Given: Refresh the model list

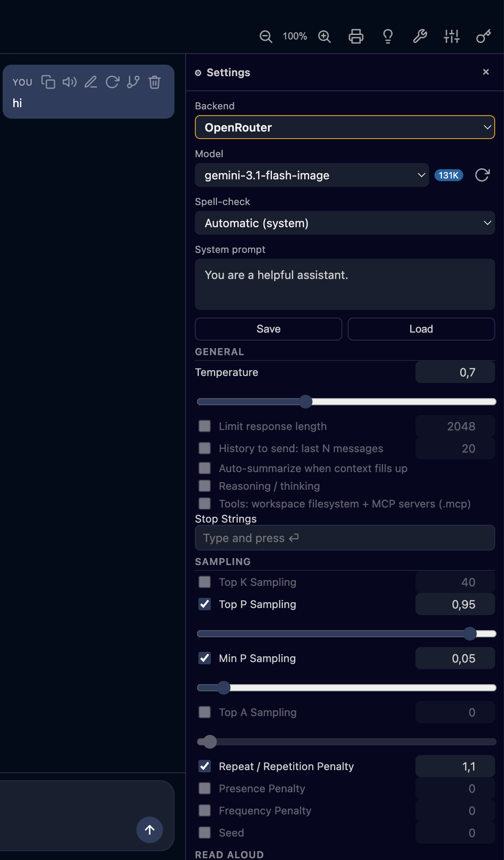Looking at the screenshot, I should click(x=482, y=175).
